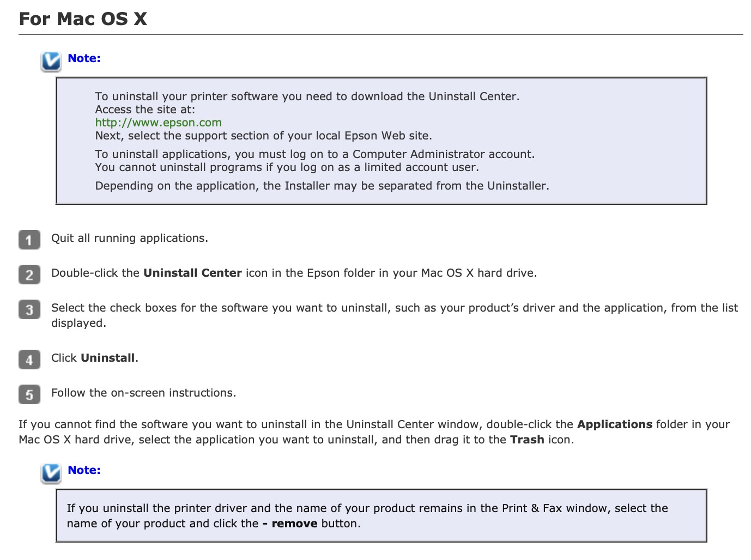751x560 pixels.
Task: Click the first Note checkmark icon
Action: pos(51,62)
